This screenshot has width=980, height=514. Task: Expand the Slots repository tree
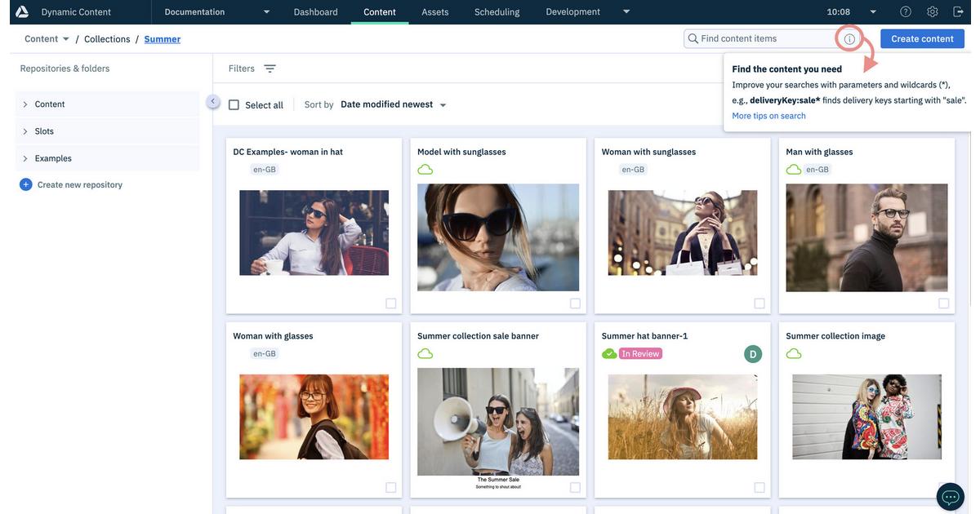[x=25, y=131]
